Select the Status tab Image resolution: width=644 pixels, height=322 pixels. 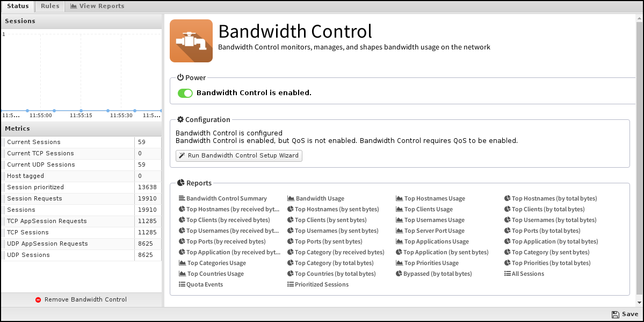pyautogui.click(x=18, y=6)
